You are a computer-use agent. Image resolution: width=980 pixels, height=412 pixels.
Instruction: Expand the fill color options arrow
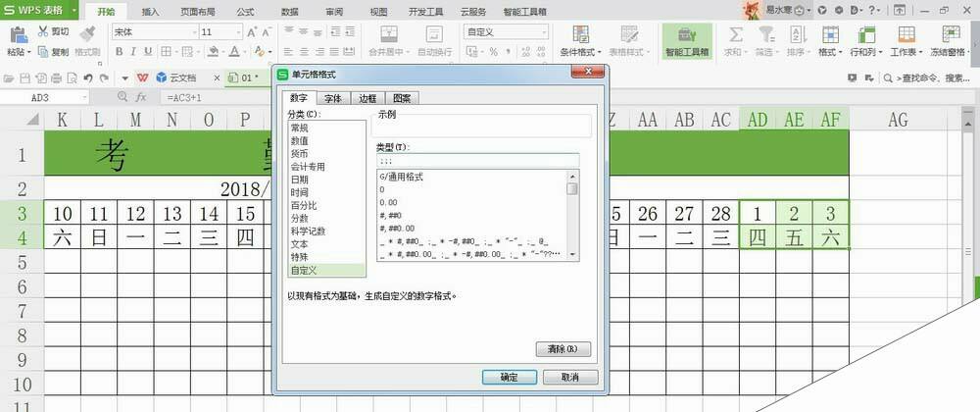click(223, 52)
